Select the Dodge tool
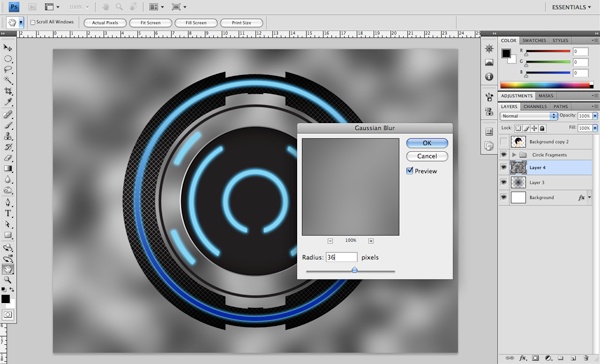 click(x=8, y=190)
